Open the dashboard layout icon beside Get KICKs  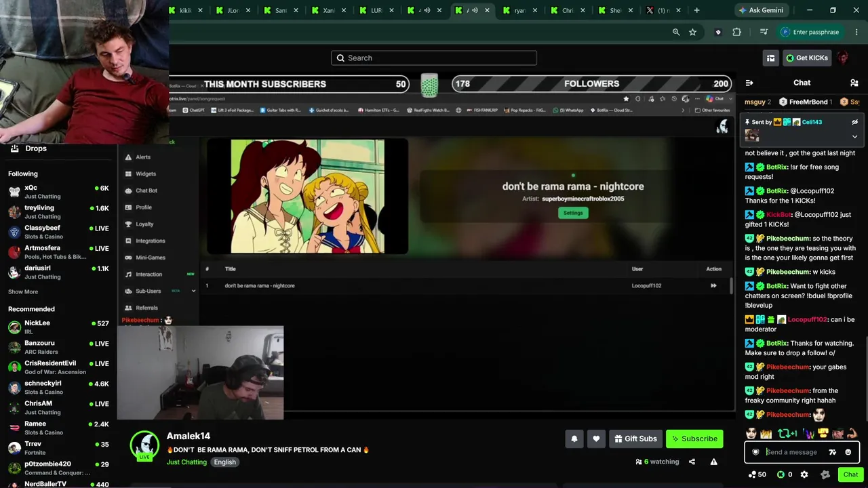tap(770, 58)
